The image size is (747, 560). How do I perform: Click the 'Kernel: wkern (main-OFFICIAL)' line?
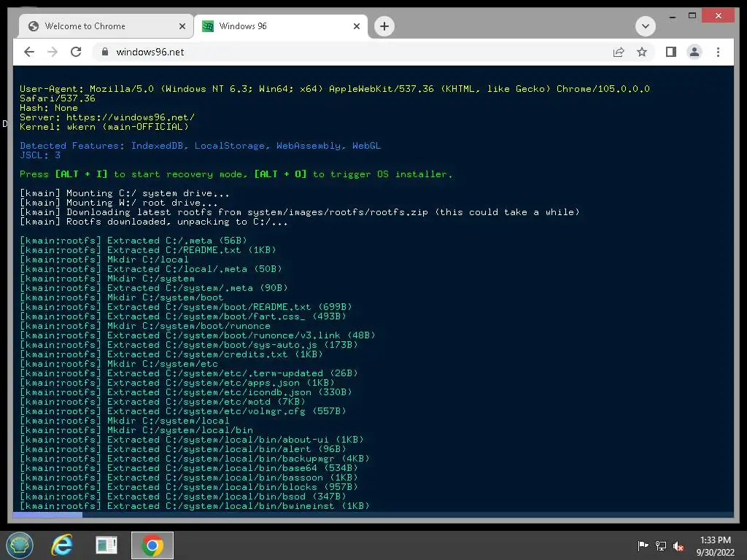(x=104, y=127)
